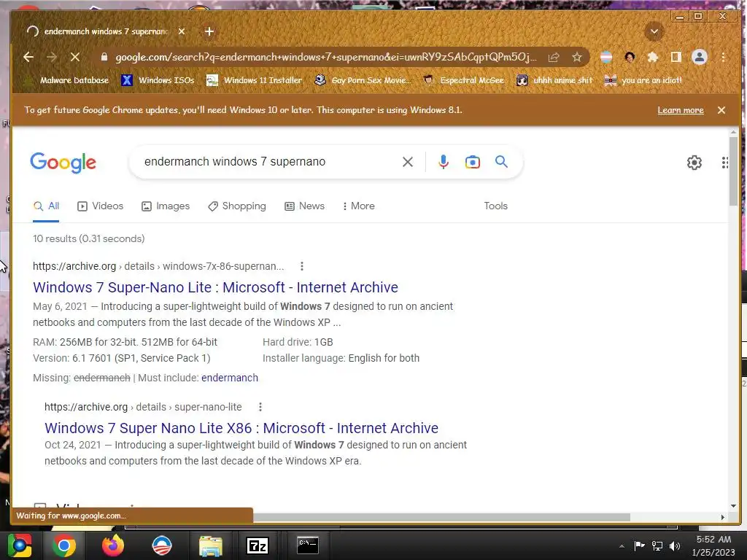This screenshot has height=560, width=747.
Task: Stop loading the page with X button
Action: pos(75,57)
